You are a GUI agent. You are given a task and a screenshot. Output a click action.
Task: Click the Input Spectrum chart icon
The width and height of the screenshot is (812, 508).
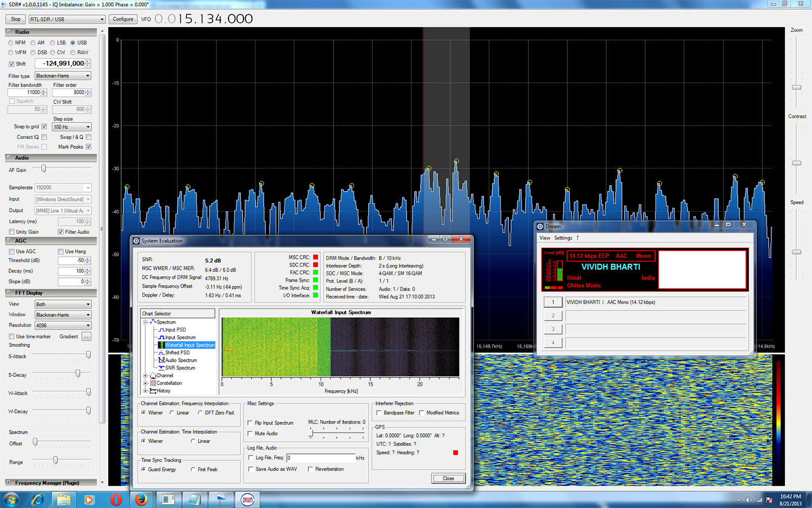click(x=161, y=337)
